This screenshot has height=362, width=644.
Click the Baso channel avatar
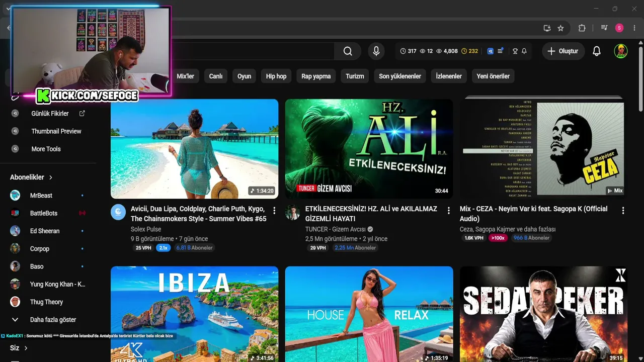(15, 266)
